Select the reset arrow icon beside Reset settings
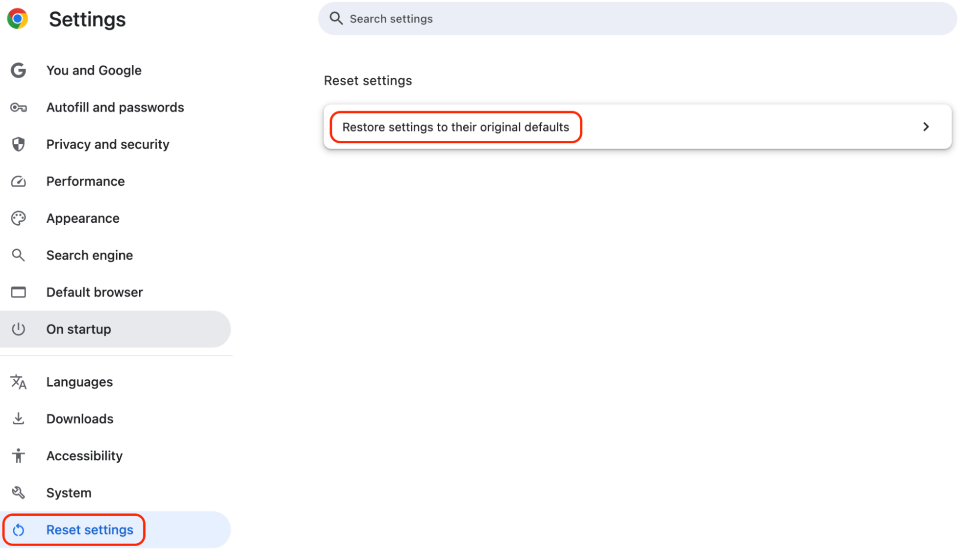Viewport: 980px width, 552px height. 19,530
